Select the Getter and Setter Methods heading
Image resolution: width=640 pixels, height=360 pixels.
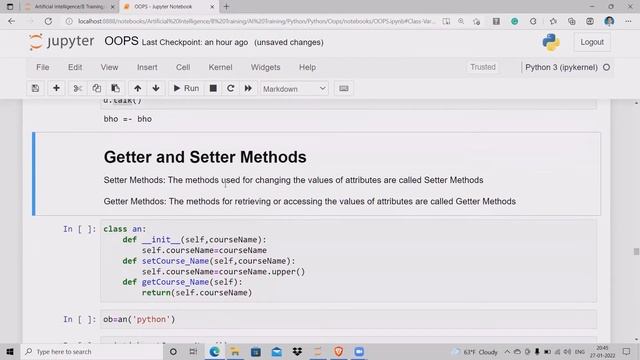click(205, 157)
